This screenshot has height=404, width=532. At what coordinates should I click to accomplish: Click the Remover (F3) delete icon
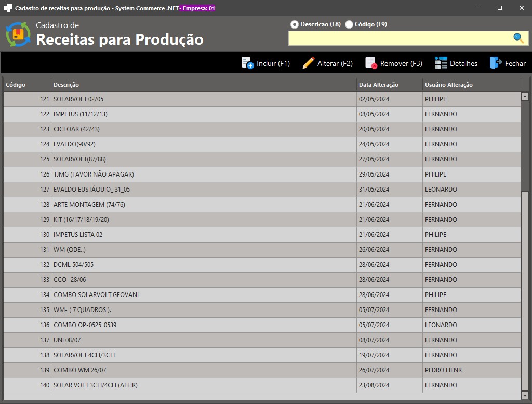click(x=371, y=62)
